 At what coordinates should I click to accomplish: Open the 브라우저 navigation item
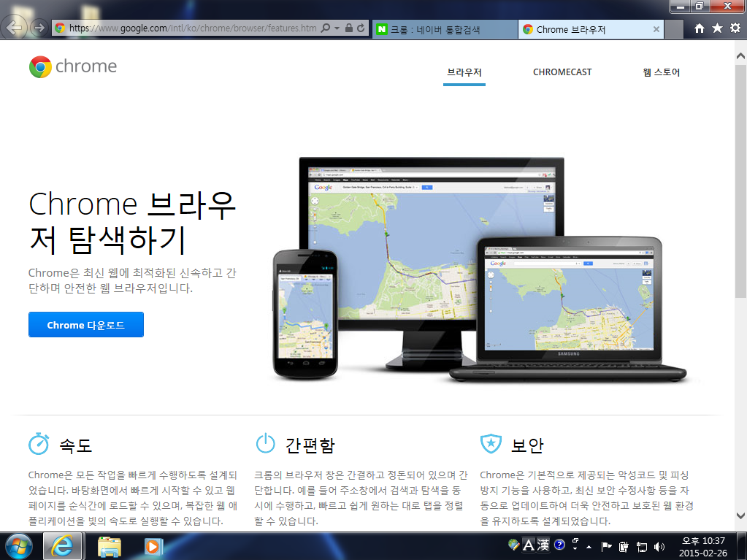464,72
